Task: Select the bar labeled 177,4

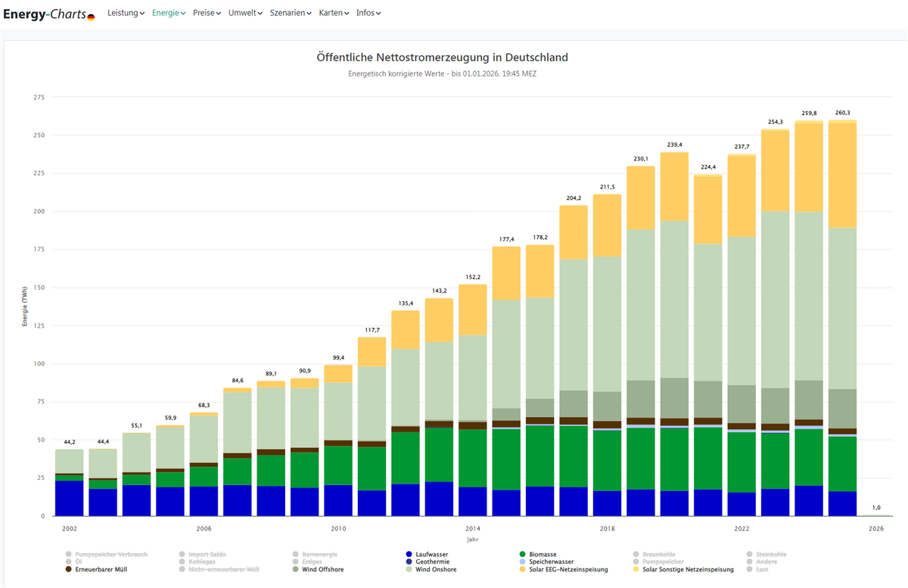Action: coord(506,381)
